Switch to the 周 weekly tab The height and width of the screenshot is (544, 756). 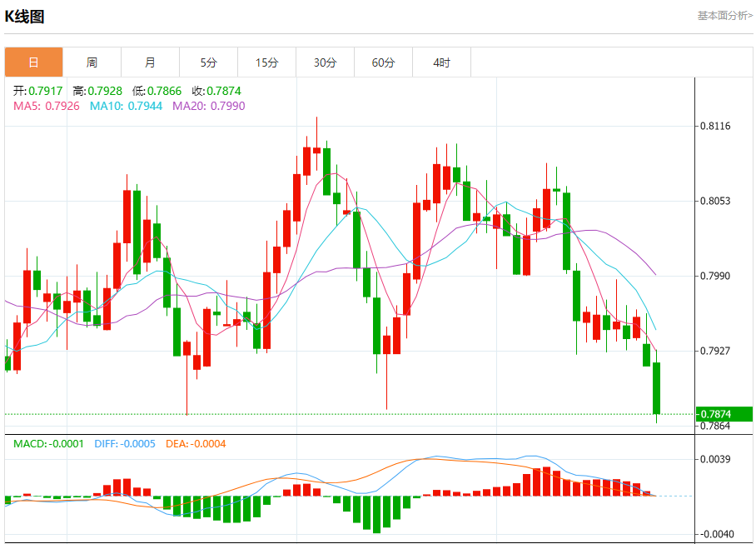tap(92, 62)
